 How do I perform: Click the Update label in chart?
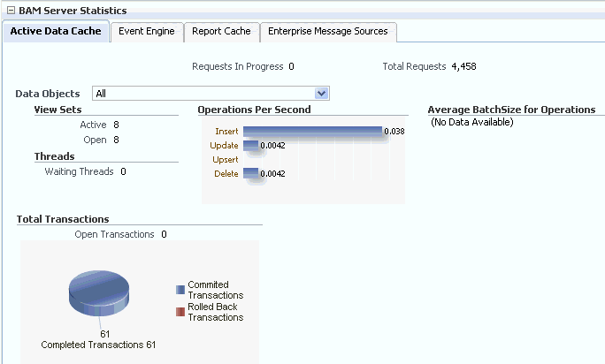(x=224, y=146)
